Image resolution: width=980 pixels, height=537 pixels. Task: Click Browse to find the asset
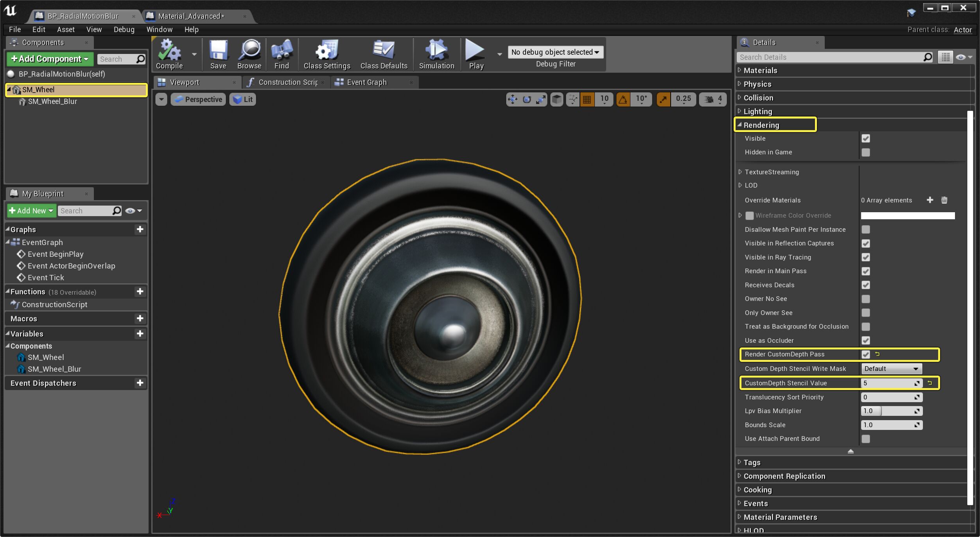coord(249,50)
